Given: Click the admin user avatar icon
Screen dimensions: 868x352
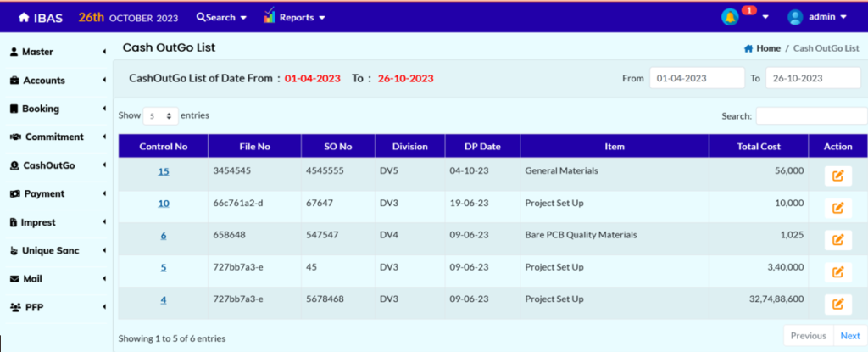Looking at the screenshot, I should (x=795, y=17).
